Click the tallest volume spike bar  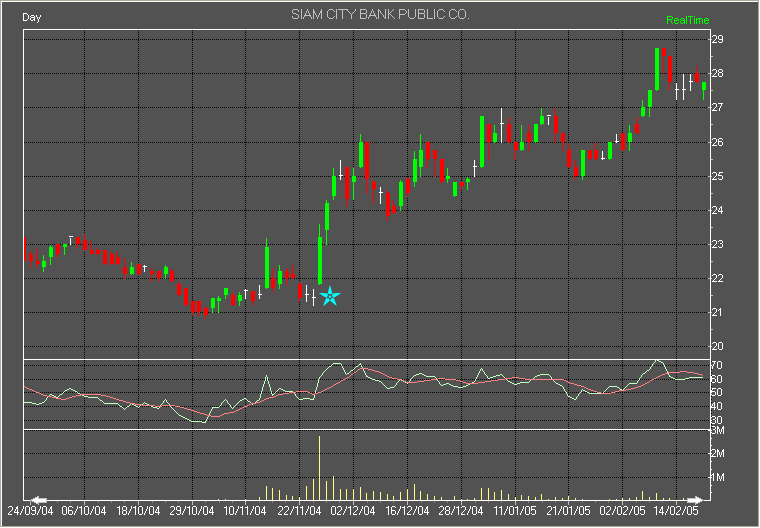coord(319,468)
